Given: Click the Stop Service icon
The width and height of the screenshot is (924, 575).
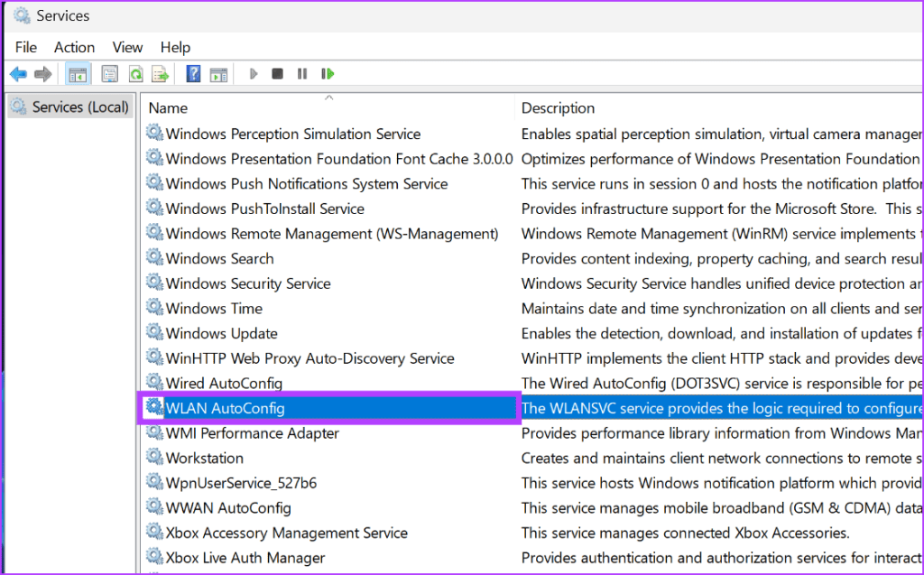Looking at the screenshot, I should point(278,74).
